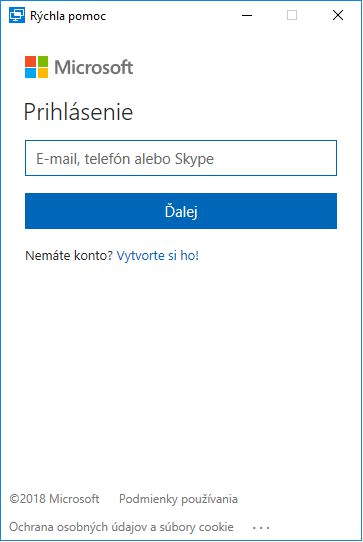Viewport: 363px width, 542px height.
Task: Click the four-color Microsoft logo
Action: [x=36, y=67]
